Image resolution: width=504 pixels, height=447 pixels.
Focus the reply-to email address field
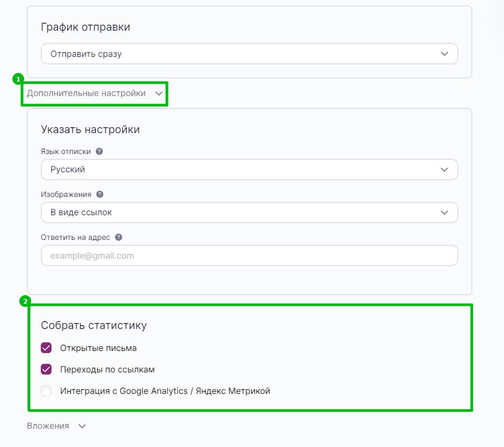[250, 255]
